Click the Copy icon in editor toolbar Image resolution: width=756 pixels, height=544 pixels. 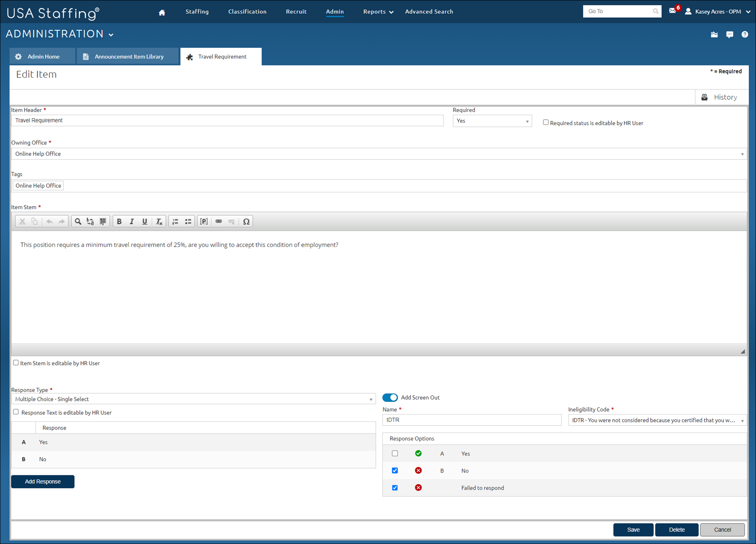pyautogui.click(x=35, y=221)
